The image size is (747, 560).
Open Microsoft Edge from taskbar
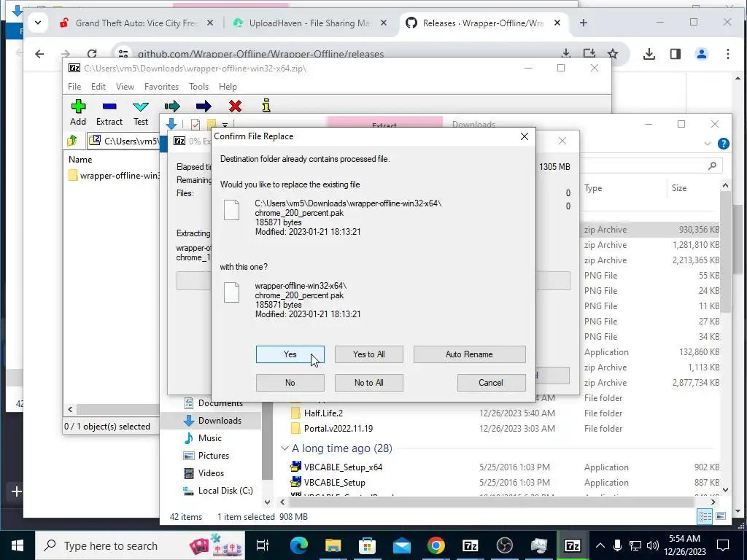click(298, 545)
